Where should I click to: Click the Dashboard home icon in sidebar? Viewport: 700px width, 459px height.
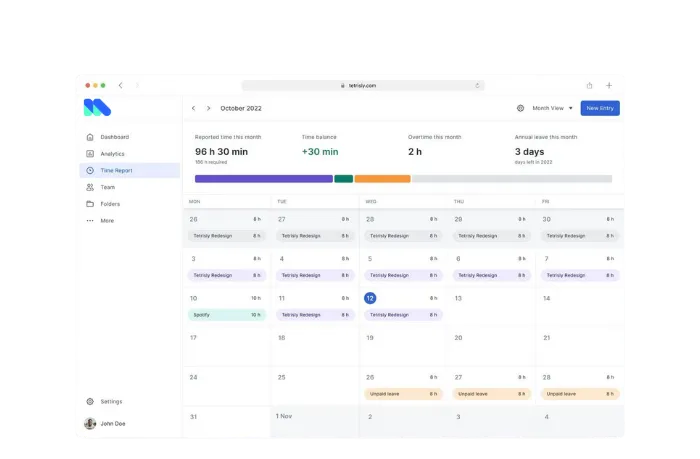(90, 137)
